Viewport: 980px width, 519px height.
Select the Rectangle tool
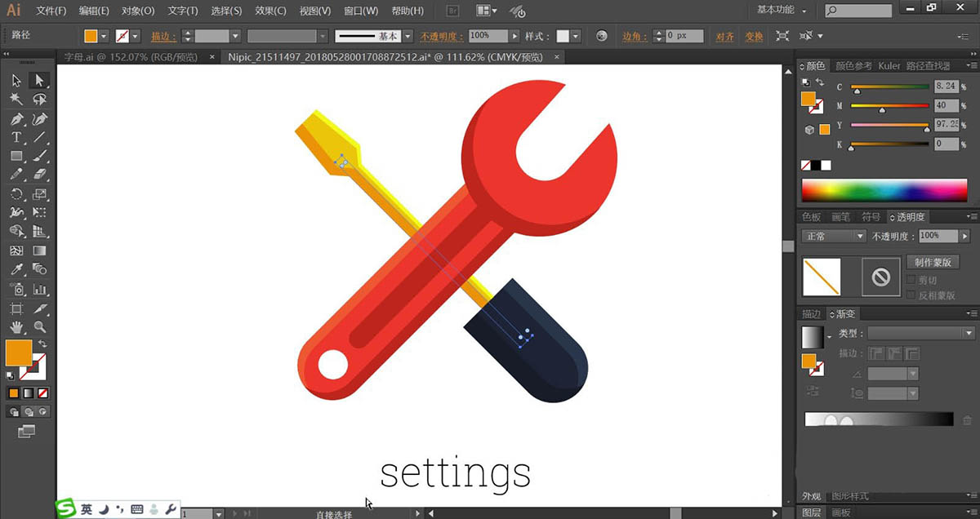[16, 156]
